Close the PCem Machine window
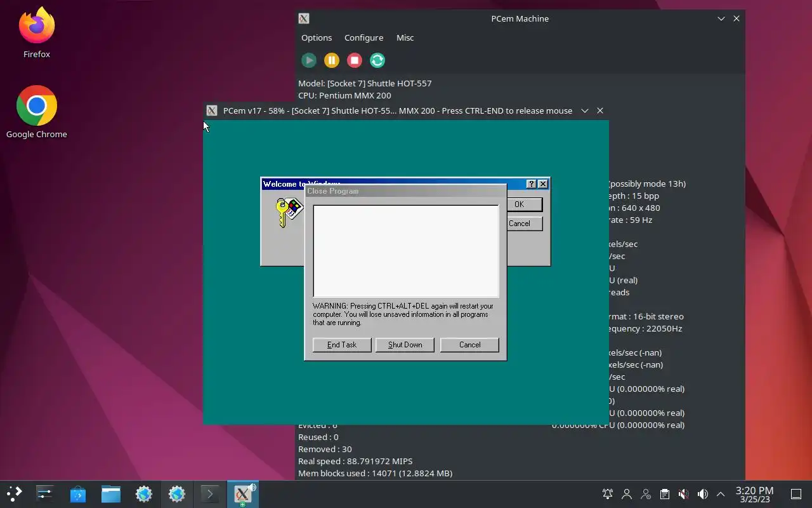Screen dimensions: 812x508 (x=737, y=18)
